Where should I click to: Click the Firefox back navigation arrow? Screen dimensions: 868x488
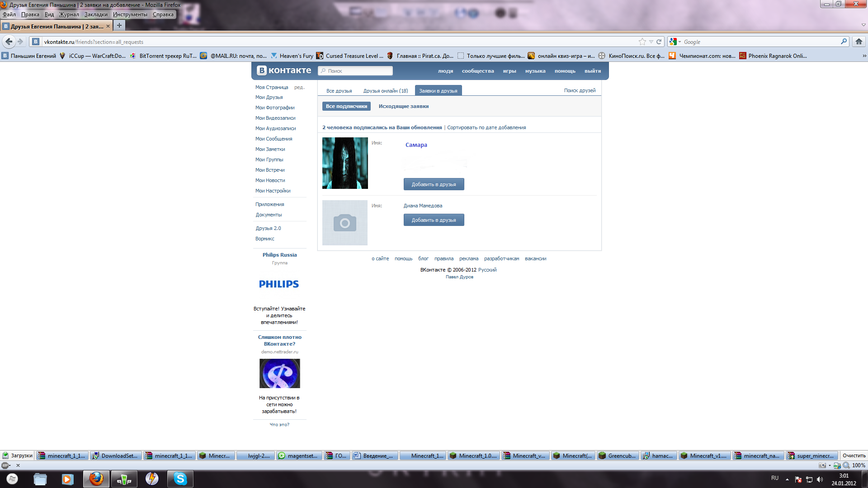[x=9, y=42]
